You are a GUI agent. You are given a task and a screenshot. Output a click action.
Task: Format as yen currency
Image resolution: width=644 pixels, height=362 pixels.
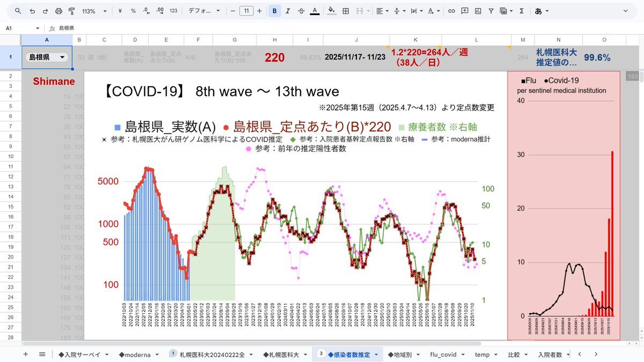point(120,11)
